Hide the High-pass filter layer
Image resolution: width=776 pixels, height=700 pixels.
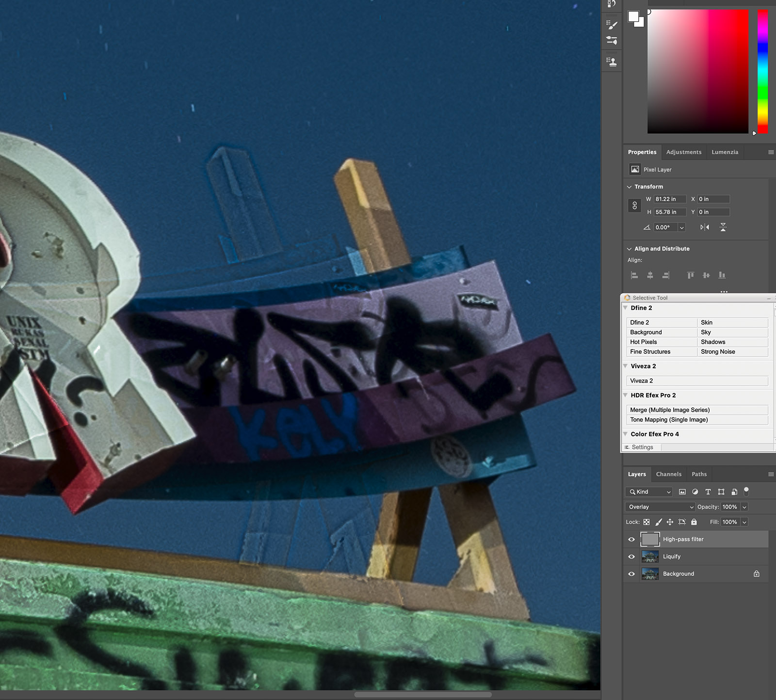pyautogui.click(x=631, y=539)
